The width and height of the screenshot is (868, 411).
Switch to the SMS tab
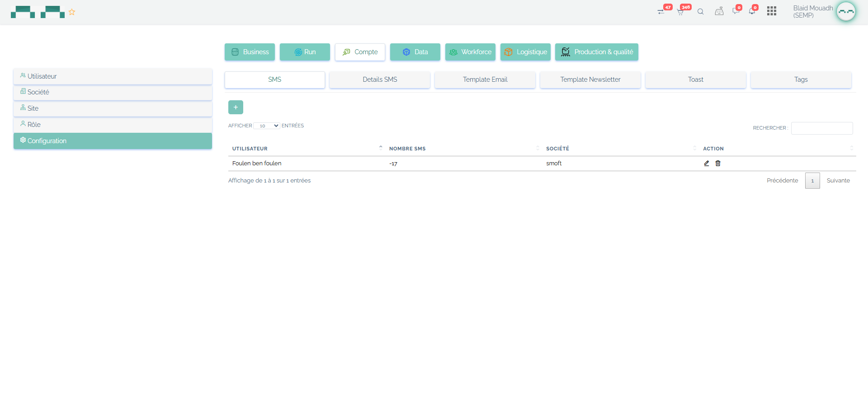tap(275, 79)
